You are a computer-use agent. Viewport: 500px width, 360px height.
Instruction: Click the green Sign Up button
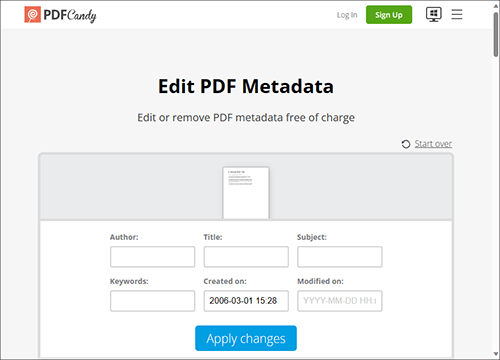pyautogui.click(x=389, y=15)
